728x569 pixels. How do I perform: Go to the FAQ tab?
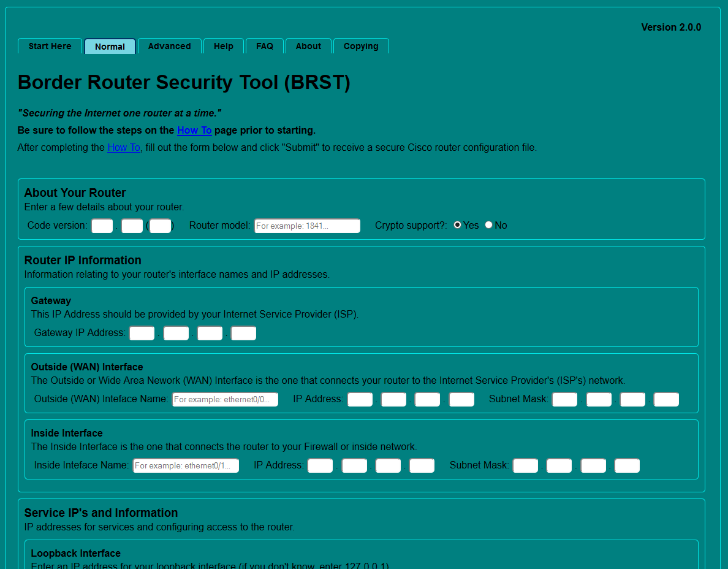(x=264, y=46)
